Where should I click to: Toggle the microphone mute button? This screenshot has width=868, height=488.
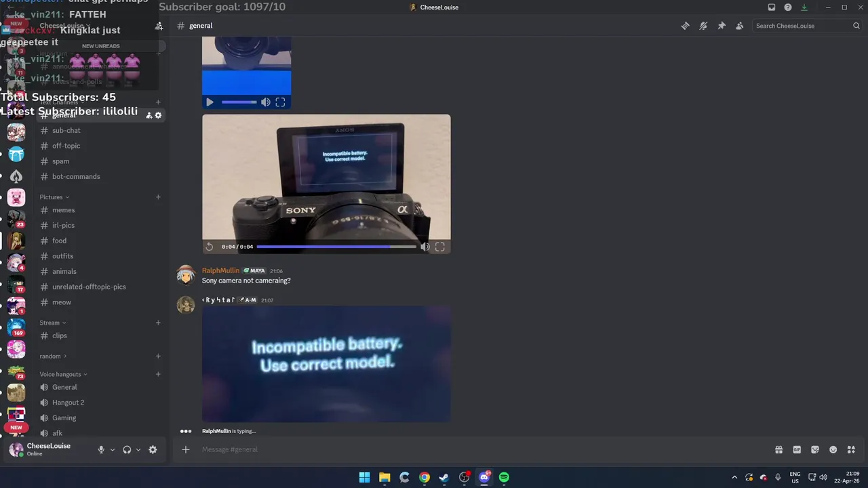tap(101, 449)
